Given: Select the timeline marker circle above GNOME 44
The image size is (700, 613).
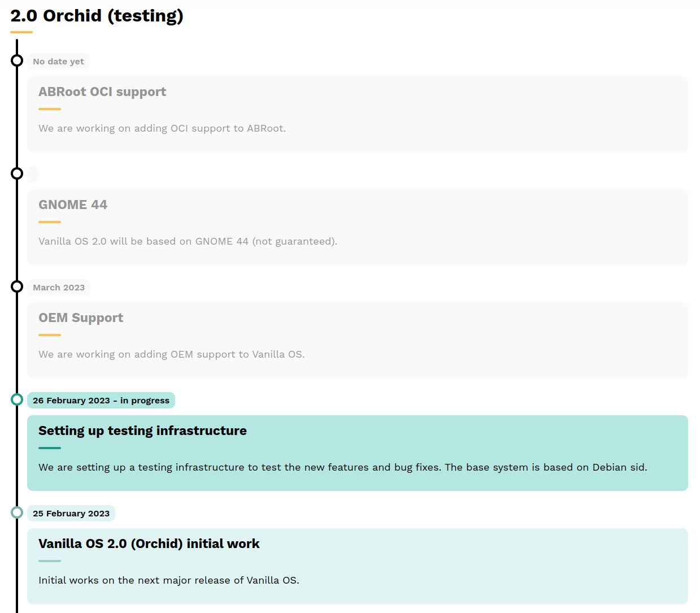Looking at the screenshot, I should [x=17, y=173].
